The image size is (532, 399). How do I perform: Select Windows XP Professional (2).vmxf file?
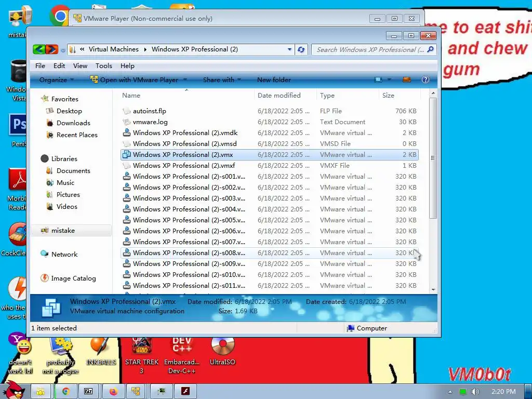coord(270,166)
